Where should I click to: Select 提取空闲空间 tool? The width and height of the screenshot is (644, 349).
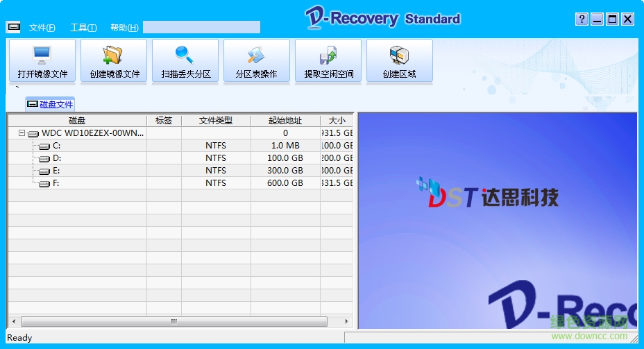coord(328,61)
